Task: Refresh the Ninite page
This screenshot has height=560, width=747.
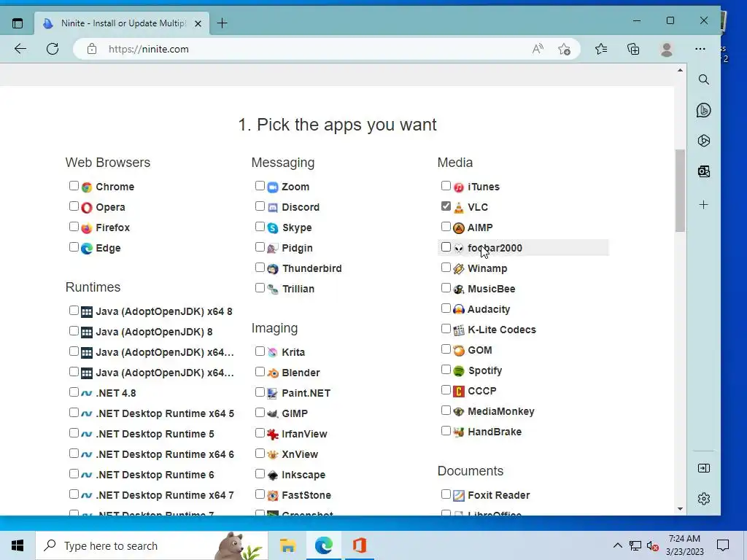Action: coord(53,49)
